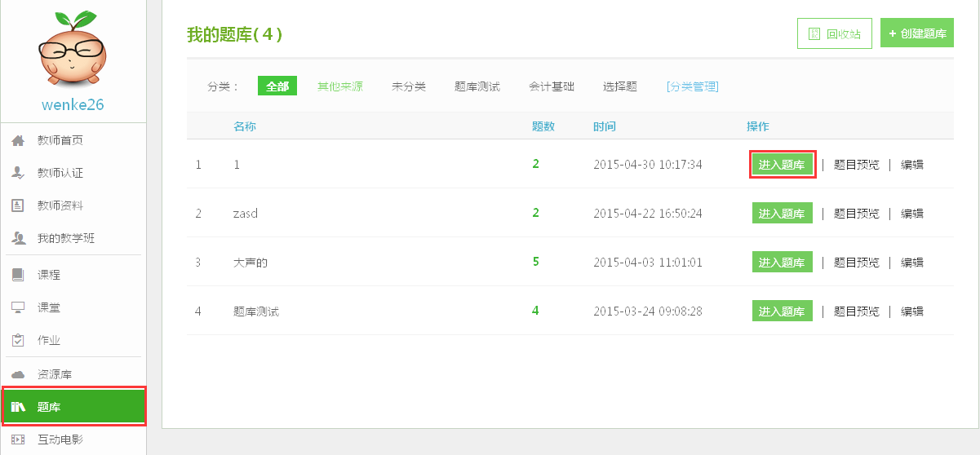This screenshot has width=980, height=455.
Task: Click the 课程 book icon
Action: click(18, 275)
